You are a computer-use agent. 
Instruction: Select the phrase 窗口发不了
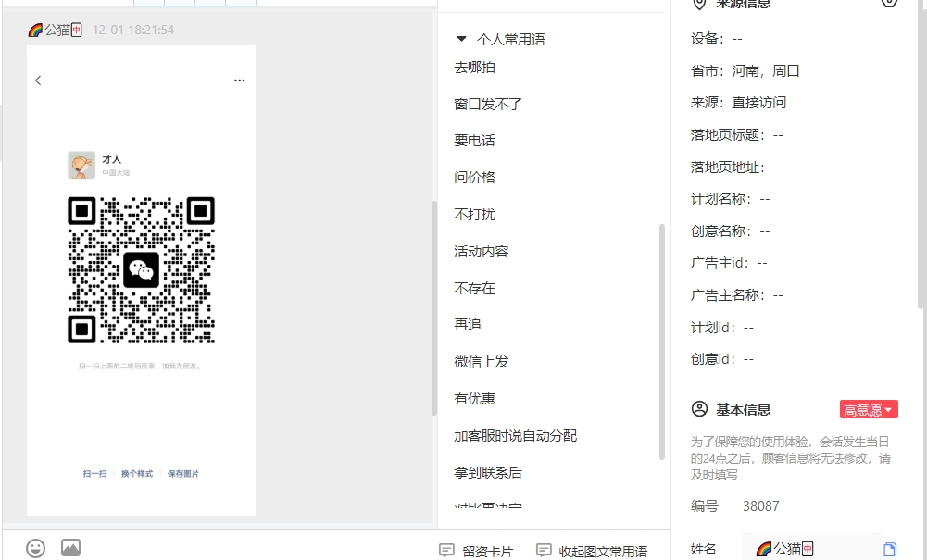[488, 104]
